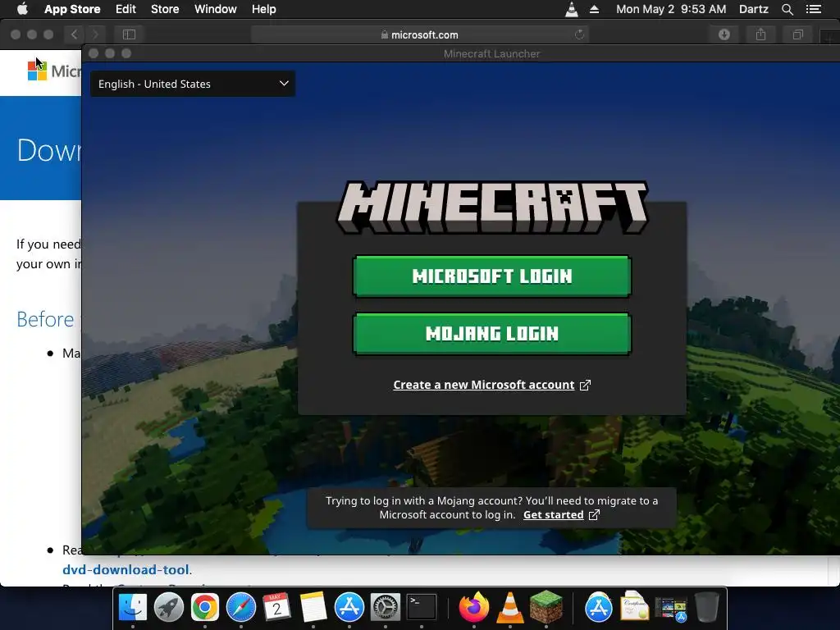
Task: Open the screenshots stack in Dock
Action: [x=670, y=609]
